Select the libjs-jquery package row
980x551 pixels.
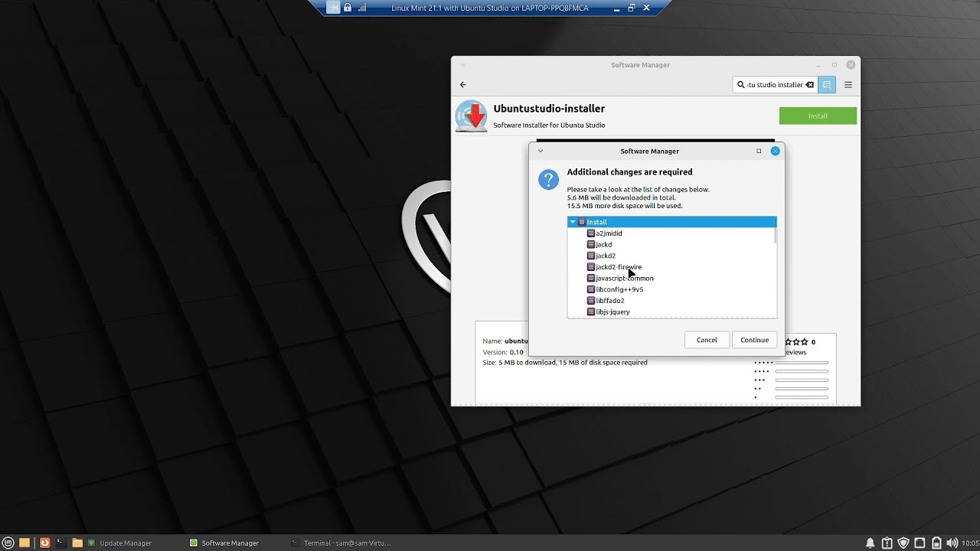[671, 311]
